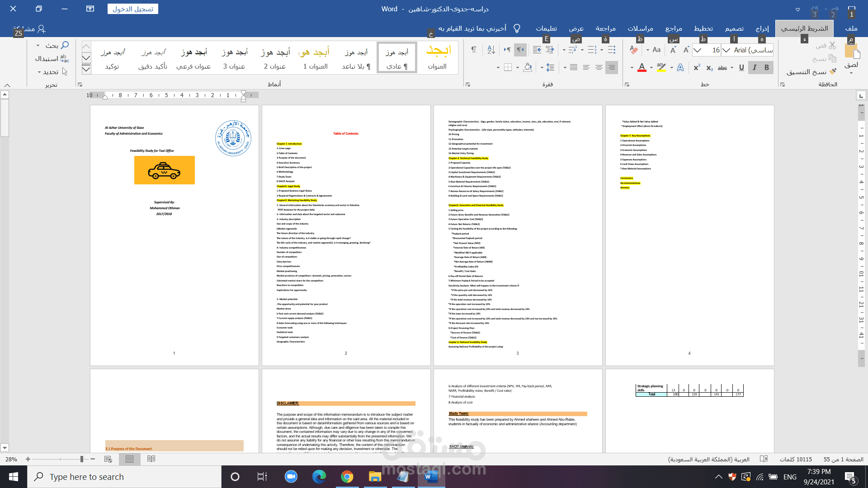The image size is (868, 488).
Task: Click the تسجيل الدخول sign-in button
Action: [133, 9]
